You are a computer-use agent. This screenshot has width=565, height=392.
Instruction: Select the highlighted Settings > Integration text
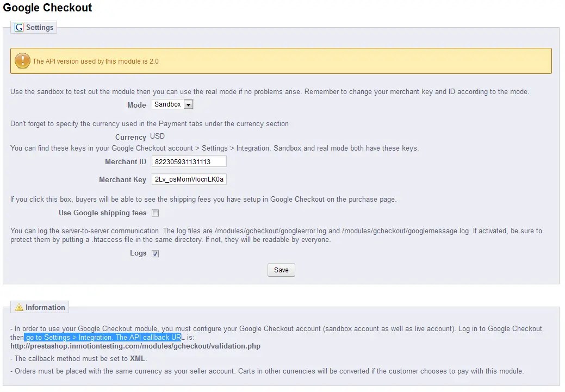click(x=103, y=337)
